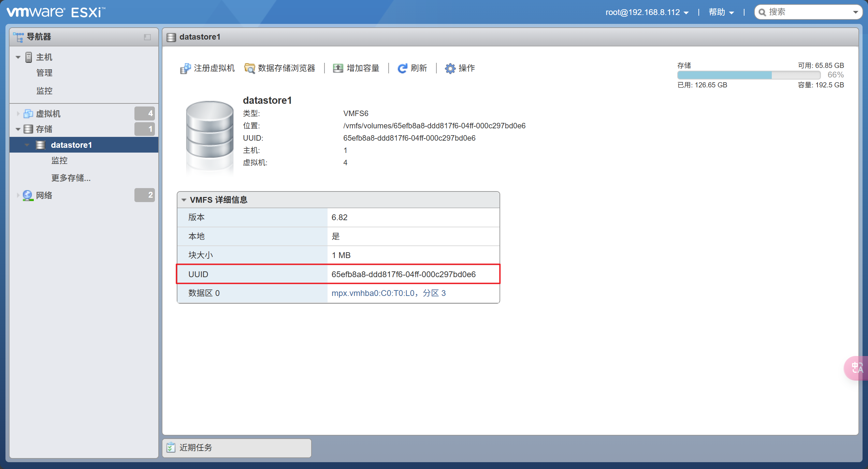The height and width of the screenshot is (469, 868).
Task: Open the search box dropdown arrow
Action: tap(855, 12)
